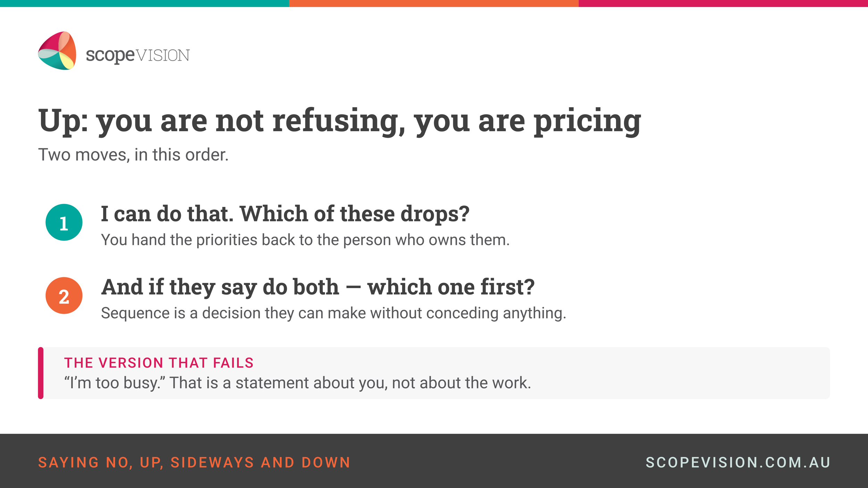The image size is (868, 488).
Task: Select the subtitle Two moves, in this order
Action: coord(133,155)
